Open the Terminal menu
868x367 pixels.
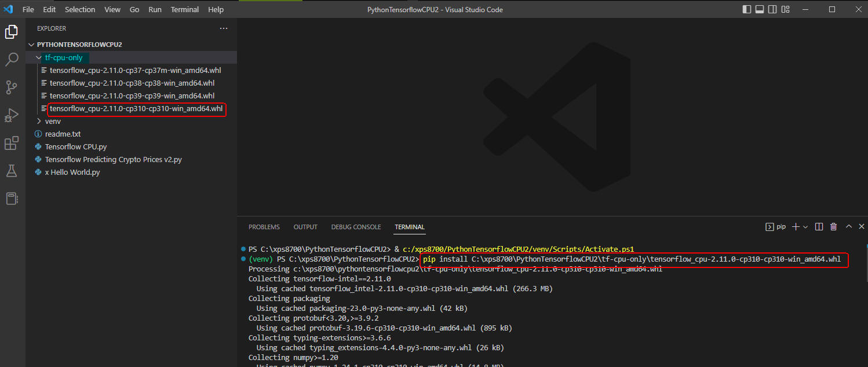(x=185, y=9)
